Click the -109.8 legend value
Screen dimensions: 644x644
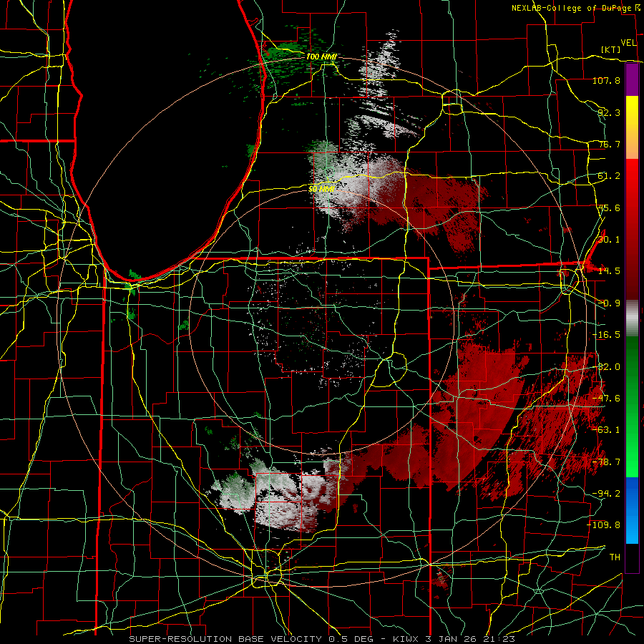point(604,525)
